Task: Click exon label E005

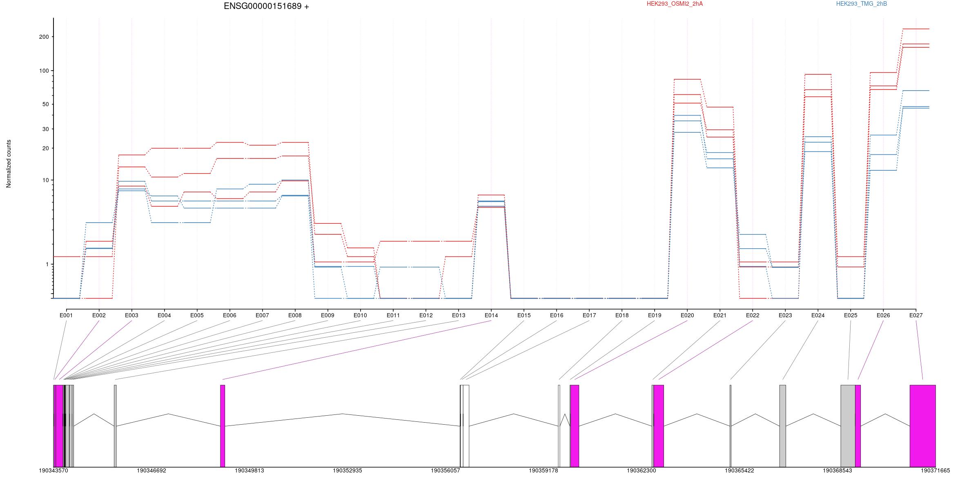Action: click(x=197, y=315)
